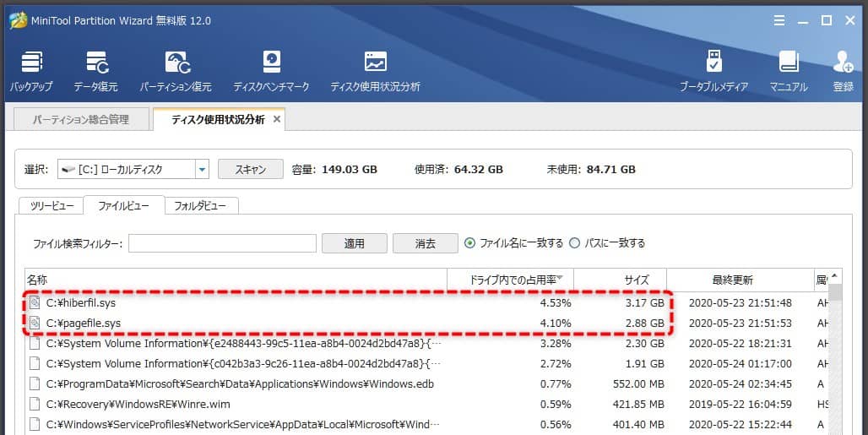Screen dimensions: 868x435
Task: Select the C:¥Recovery¥WindowsRE¥Winre.wim row
Action: pyautogui.click(x=426, y=404)
